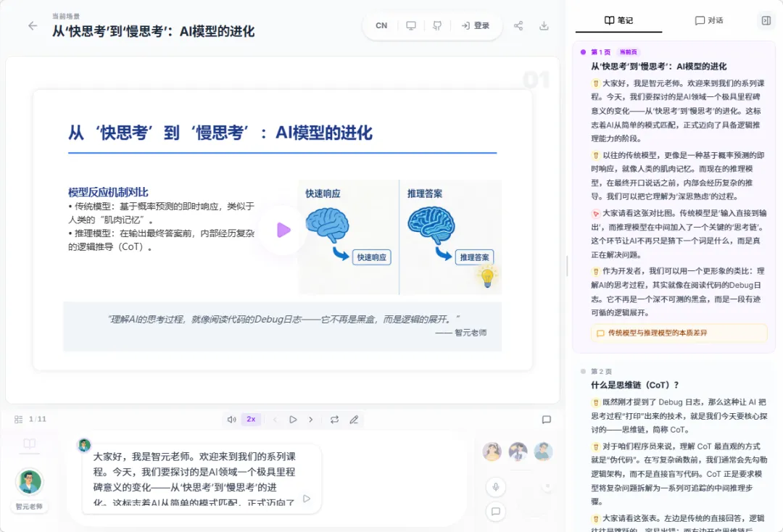
Task: Click the 模型反应机制对比 slide heading
Action: coord(108,192)
